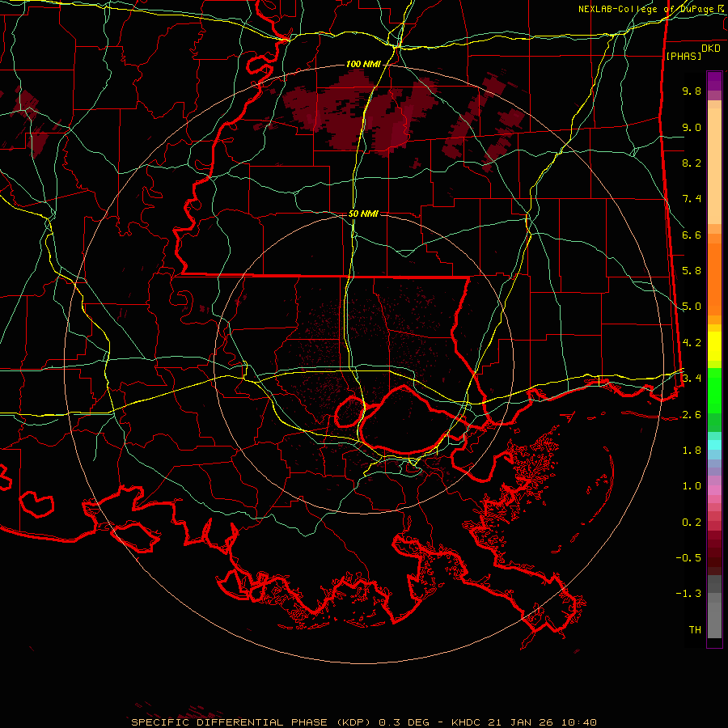
Task: Select the 5.8 value on the scale
Action: (x=692, y=271)
